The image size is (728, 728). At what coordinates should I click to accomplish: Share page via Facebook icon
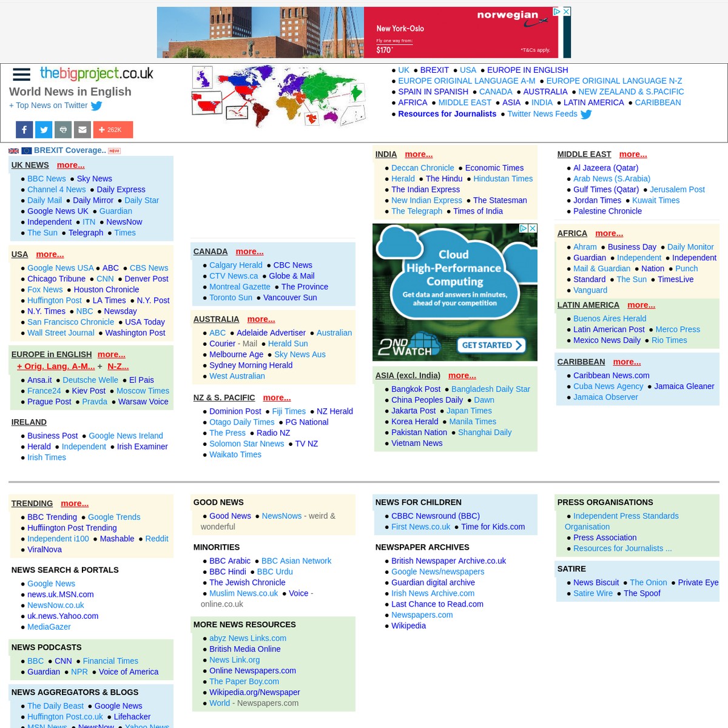[24, 130]
